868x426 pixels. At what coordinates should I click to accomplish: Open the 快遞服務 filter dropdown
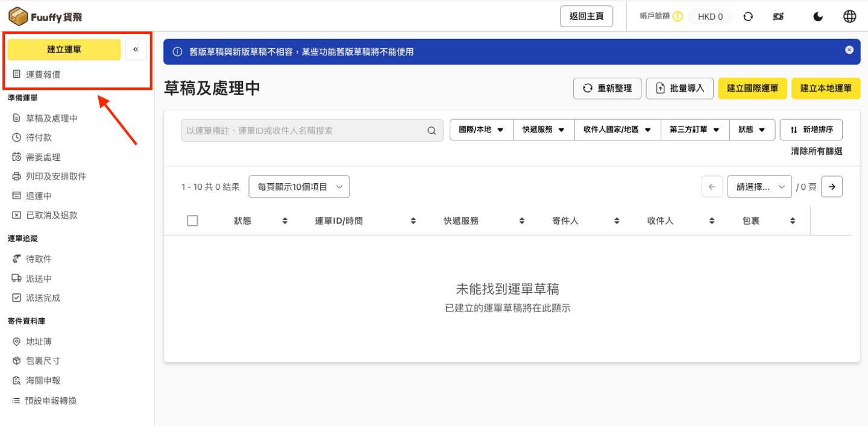[543, 130]
